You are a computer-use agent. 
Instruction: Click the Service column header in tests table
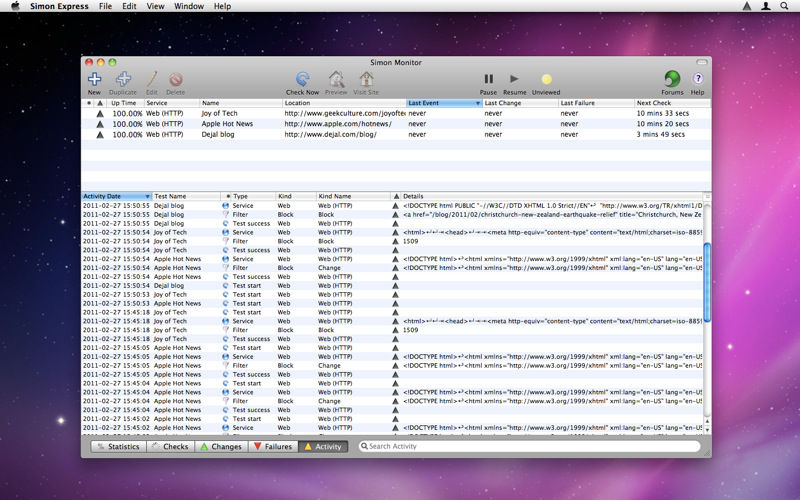point(172,103)
